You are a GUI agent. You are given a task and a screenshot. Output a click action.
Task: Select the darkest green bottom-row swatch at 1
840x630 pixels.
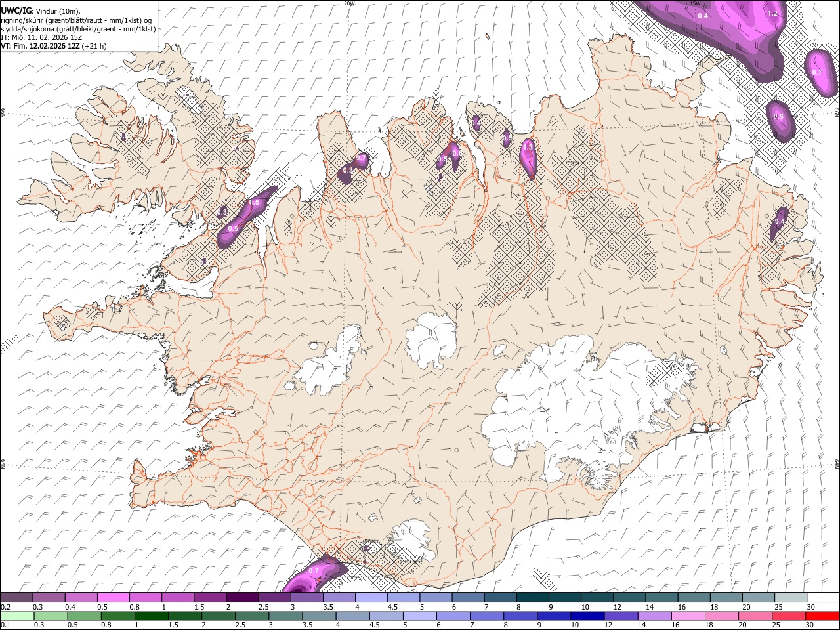click(152, 616)
